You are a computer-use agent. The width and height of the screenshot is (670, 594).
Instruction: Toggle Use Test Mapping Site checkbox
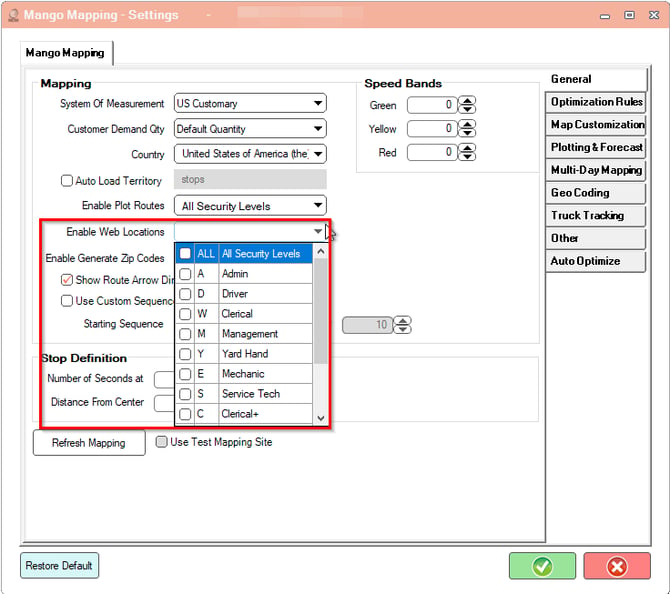(x=161, y=442)
